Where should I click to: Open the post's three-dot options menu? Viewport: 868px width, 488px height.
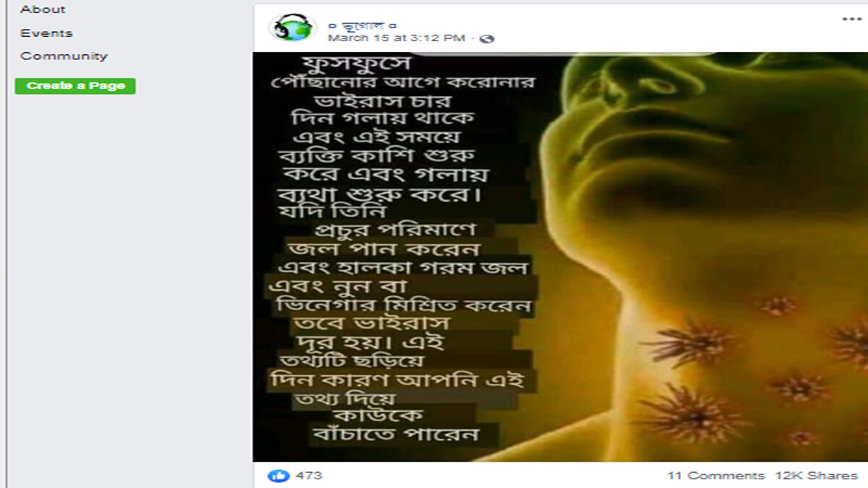851,19
